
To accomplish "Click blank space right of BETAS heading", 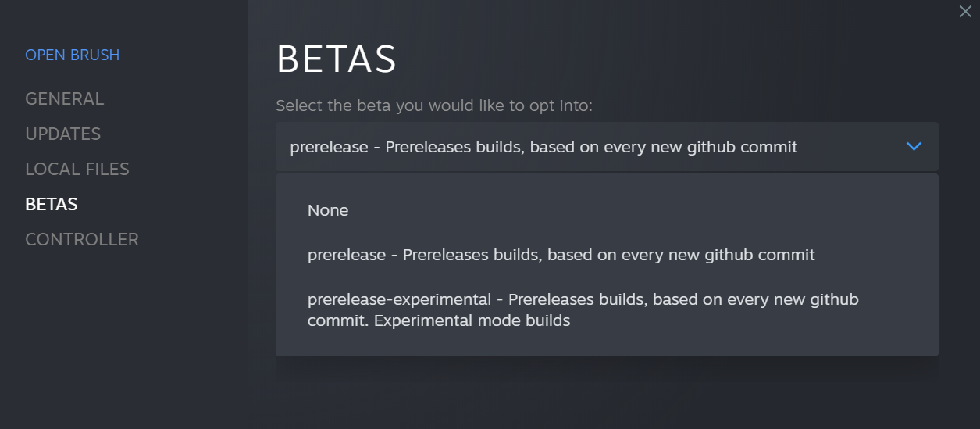I will coord(664,59).
